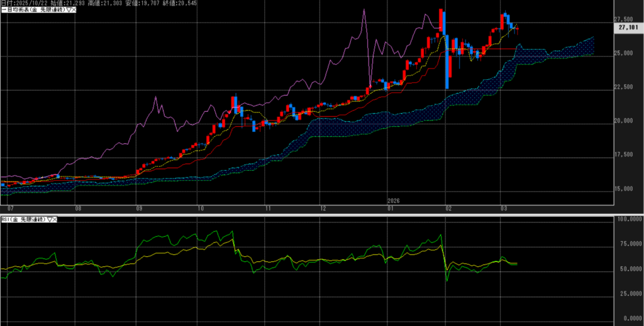Click the 09 month label on time axis
The image size is (644, 326).
(x=138, y=207)
